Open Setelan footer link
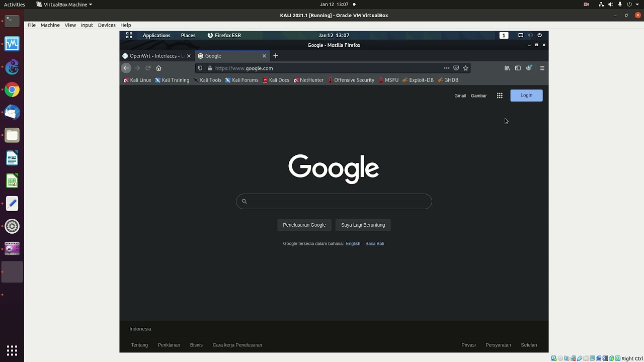Viewport: 644px width, 362px height. (529, 345)
